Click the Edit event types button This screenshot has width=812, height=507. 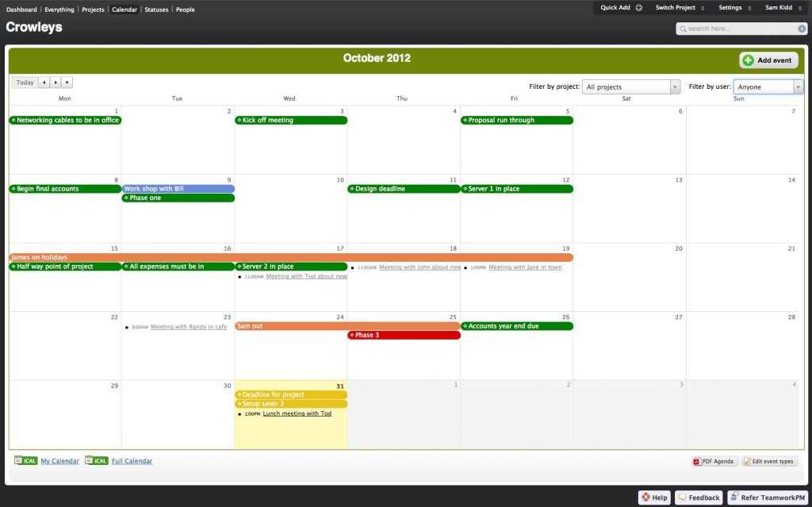coord(769,462)
